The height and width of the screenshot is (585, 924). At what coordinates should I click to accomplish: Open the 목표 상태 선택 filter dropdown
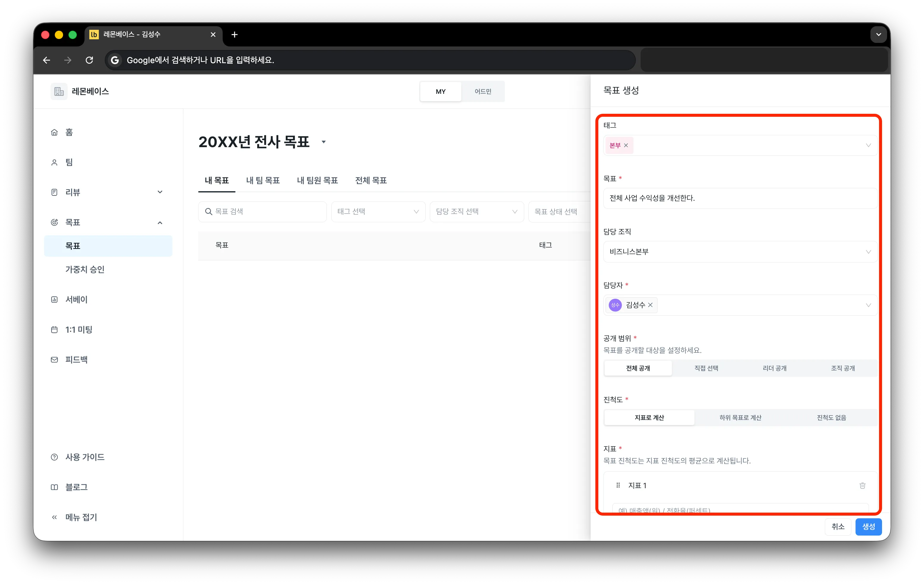click(x=559, y=211)
